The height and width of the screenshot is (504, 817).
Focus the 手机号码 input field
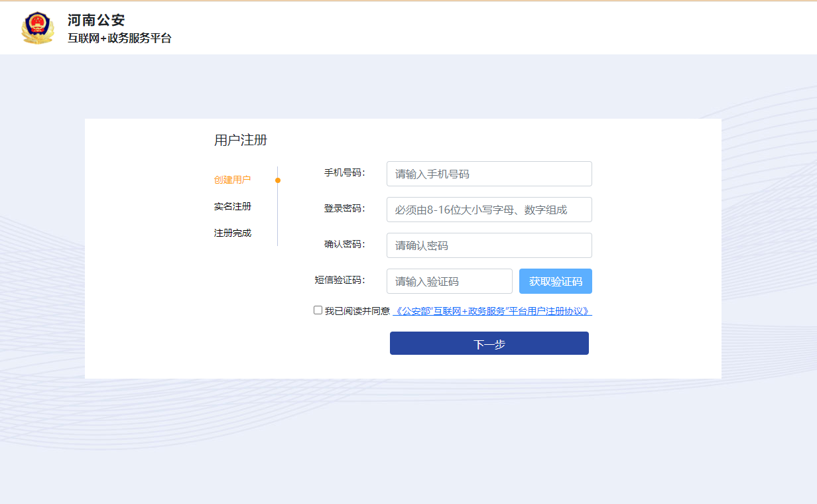pyautogui.click(x=489, y=174)
